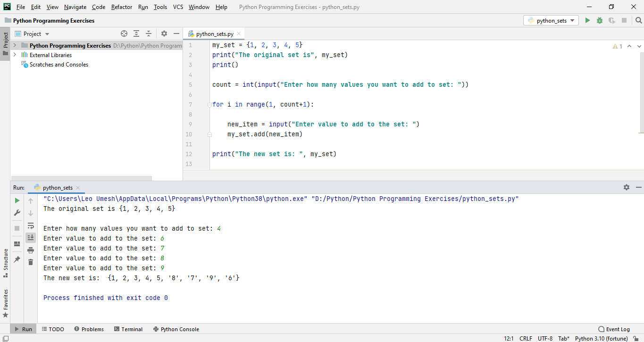The height and width of the screenshot is (342, 644).
Task: Open Search Everywhere magnifier icon
Action: 638,20
